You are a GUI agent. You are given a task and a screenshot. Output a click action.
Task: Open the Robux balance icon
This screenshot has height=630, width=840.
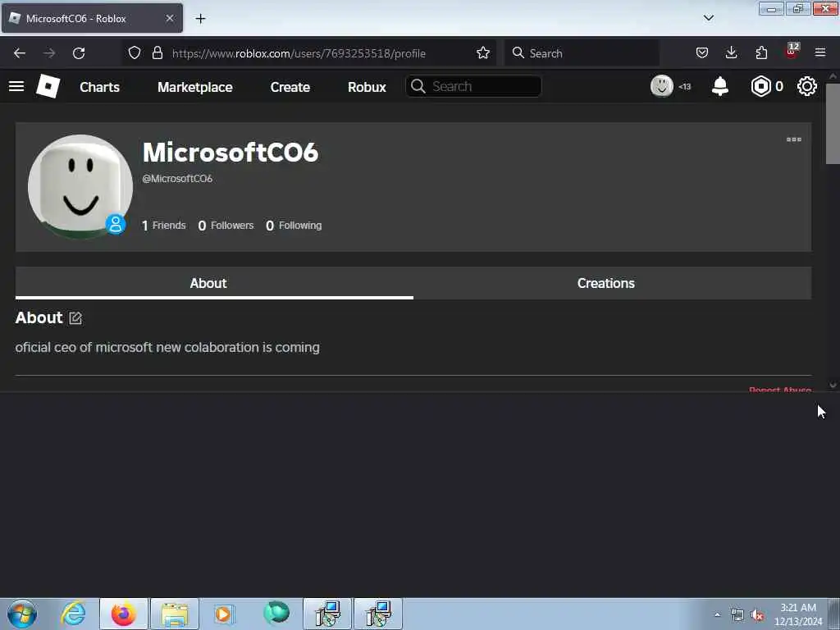[760, 86]
